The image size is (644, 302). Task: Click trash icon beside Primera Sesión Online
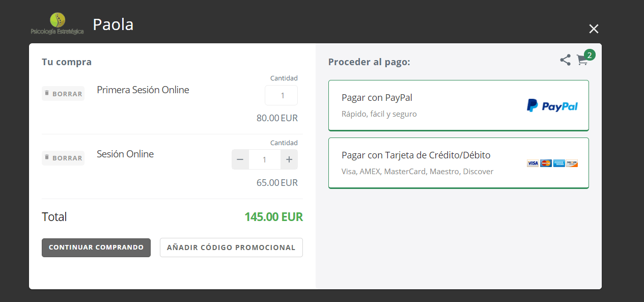click(47, 93)
